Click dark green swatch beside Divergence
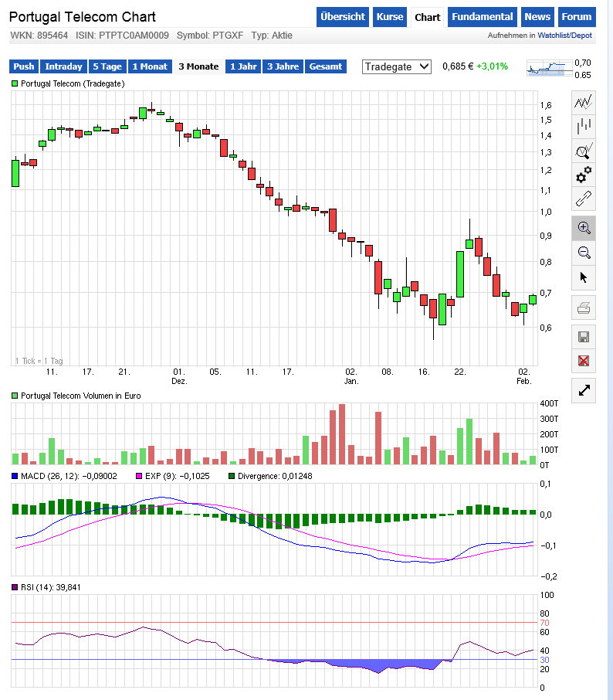This screenshot has height=700, width=613. pos(232,477)
